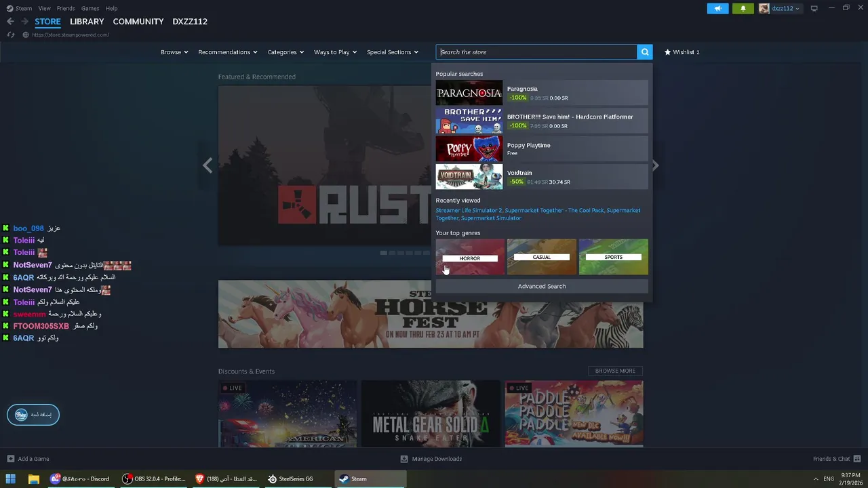Click the magnifier search button

[645, 52]
